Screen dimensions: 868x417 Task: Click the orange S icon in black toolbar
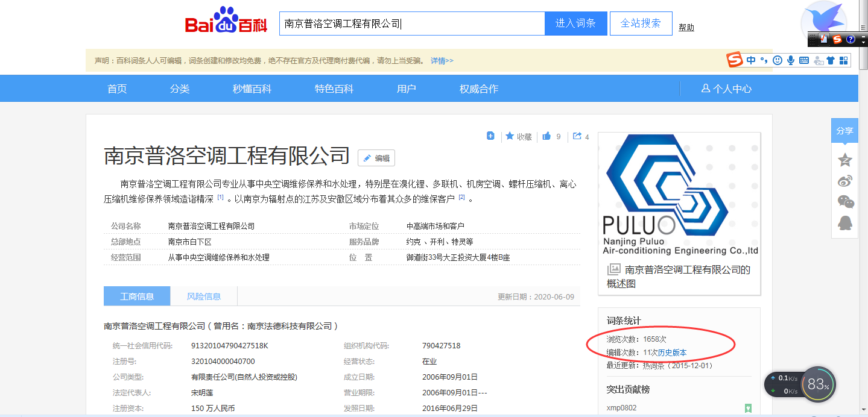pos(837,39)
